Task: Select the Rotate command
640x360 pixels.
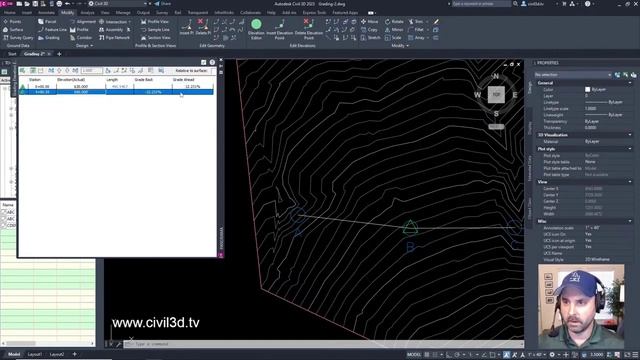Action: [x=394, y=22]
